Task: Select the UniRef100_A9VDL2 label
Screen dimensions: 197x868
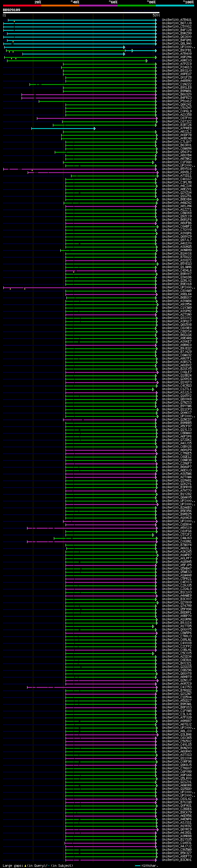Action: point(176,172)
